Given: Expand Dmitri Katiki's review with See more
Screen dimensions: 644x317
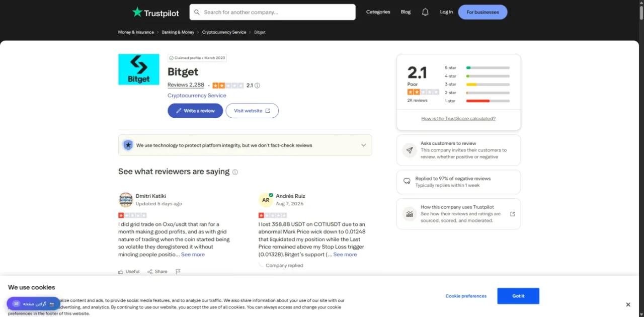Looking at the screenshot, I should (193, 255).
